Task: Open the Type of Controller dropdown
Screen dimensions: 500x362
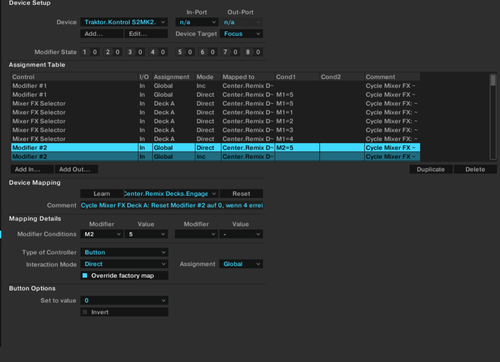Action: point(124,252)
